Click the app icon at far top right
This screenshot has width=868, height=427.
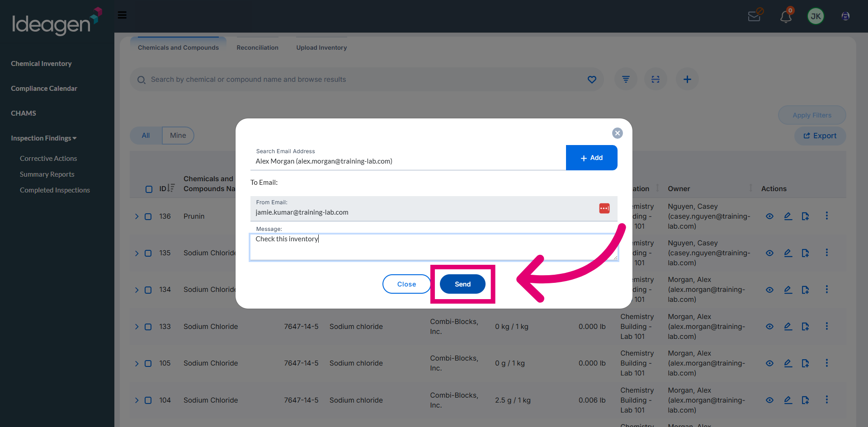point(845,16)
